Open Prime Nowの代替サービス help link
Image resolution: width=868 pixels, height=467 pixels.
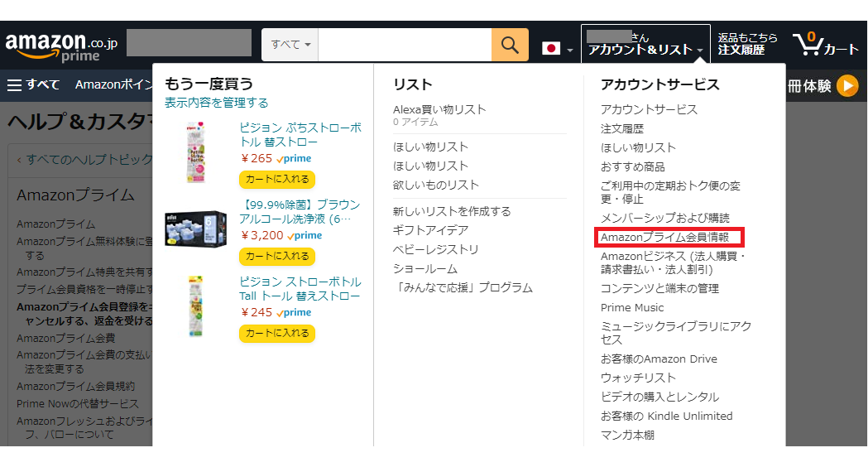(78, 404)
